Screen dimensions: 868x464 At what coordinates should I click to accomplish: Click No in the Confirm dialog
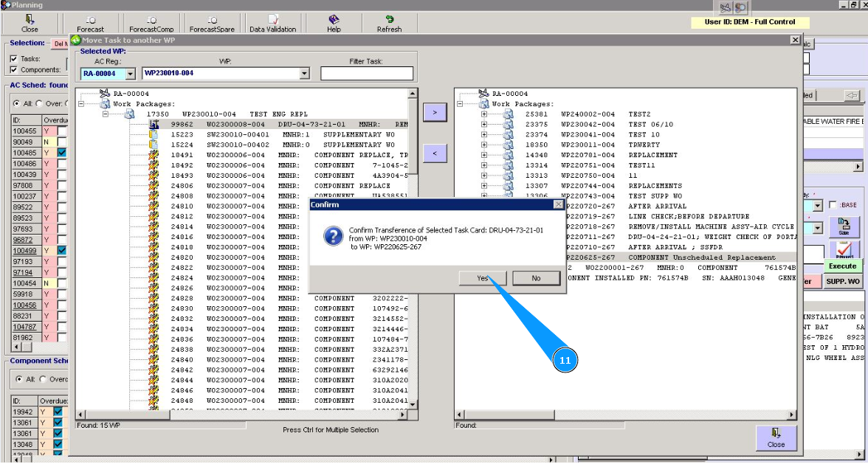click(536, 278)
